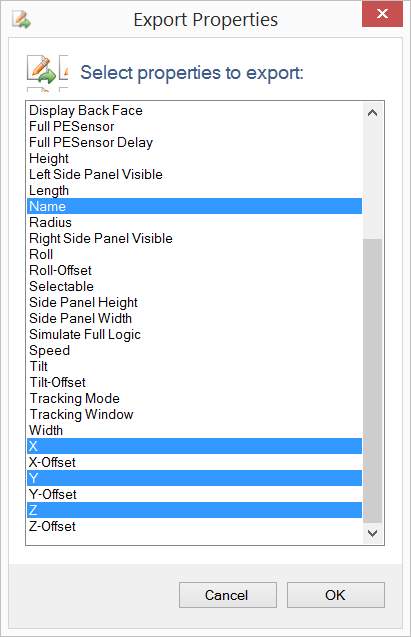The image size is (411, 637).
Task: Click the Cancel button
Action: point(227,595)
